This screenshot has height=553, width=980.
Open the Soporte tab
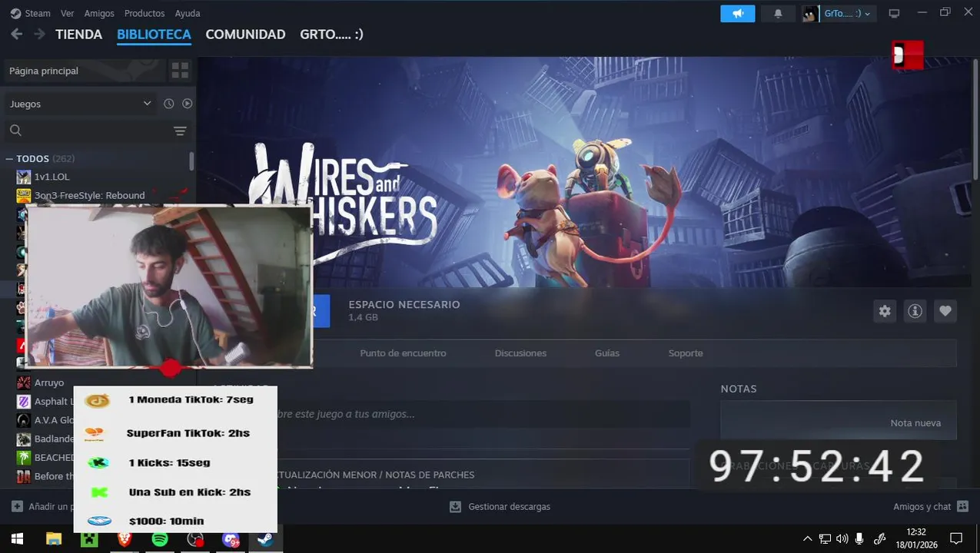(686, 353)
